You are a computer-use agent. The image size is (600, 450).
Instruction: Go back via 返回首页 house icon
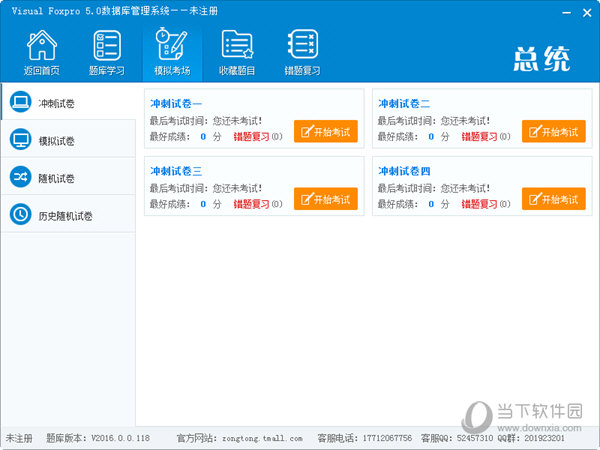pyautogui.click(x=42, y=45)
